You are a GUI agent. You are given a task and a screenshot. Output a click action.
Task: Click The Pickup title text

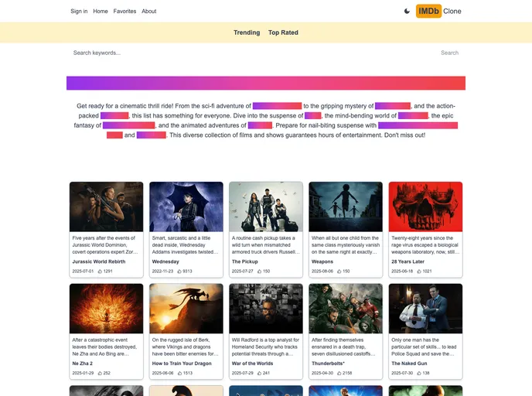(x=244, y=261)
